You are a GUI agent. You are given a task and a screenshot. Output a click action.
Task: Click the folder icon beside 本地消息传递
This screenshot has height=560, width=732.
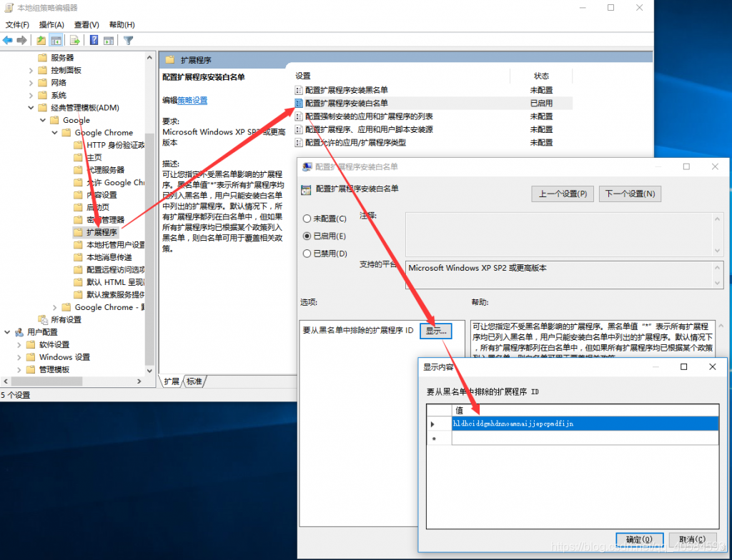pos(79,257)
